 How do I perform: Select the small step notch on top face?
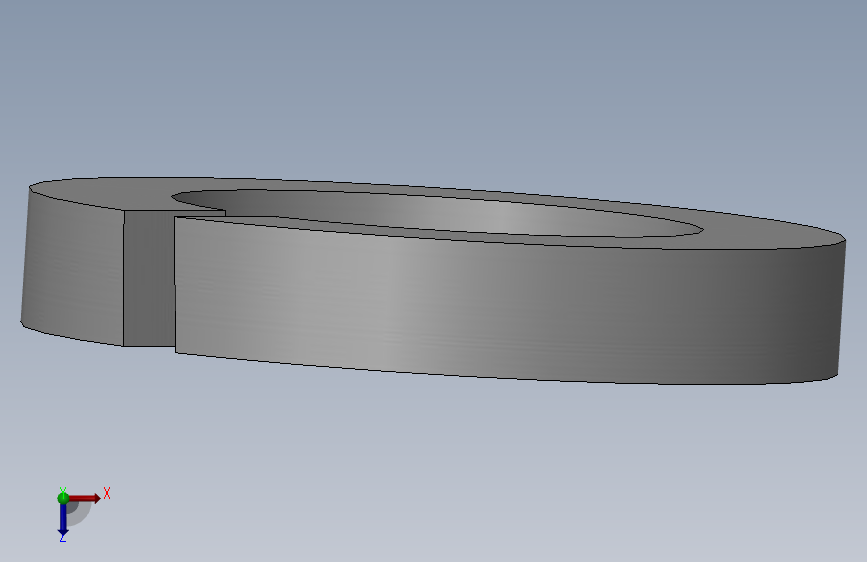coord(200,213)
